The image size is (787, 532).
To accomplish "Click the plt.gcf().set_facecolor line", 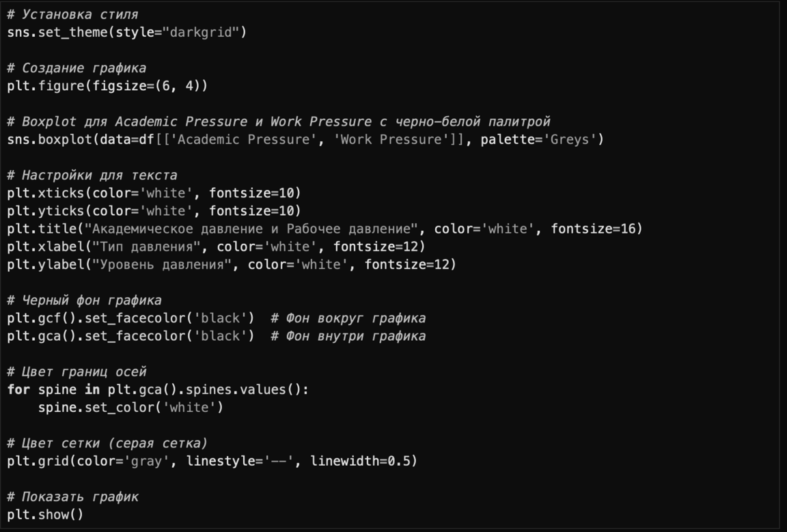I will (130, 318).
